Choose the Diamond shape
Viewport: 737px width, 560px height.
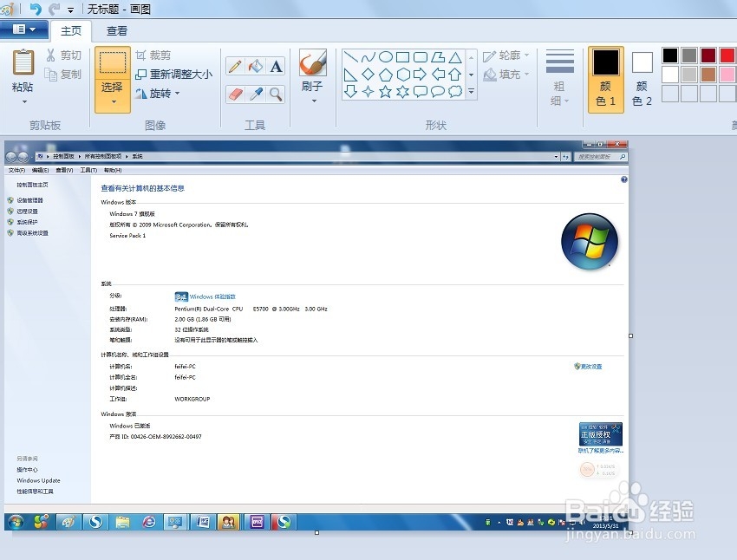(x=368, y=75)
